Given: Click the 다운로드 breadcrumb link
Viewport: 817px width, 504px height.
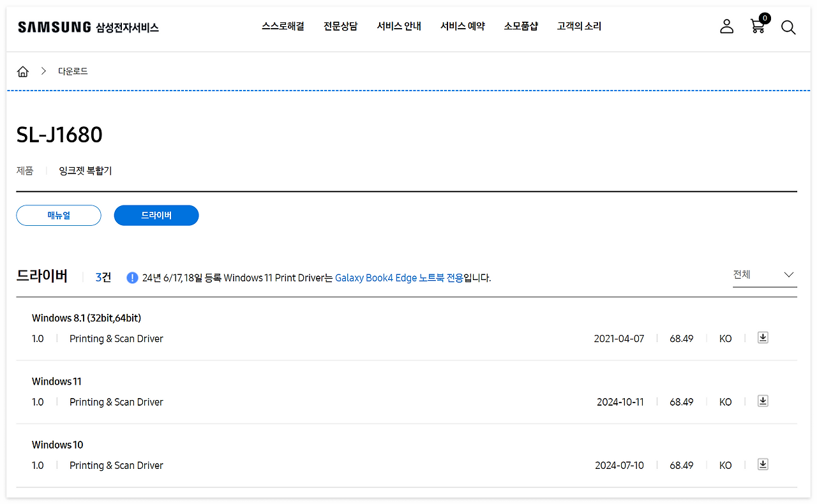Looking at the screenshot, I should [73, 71].
